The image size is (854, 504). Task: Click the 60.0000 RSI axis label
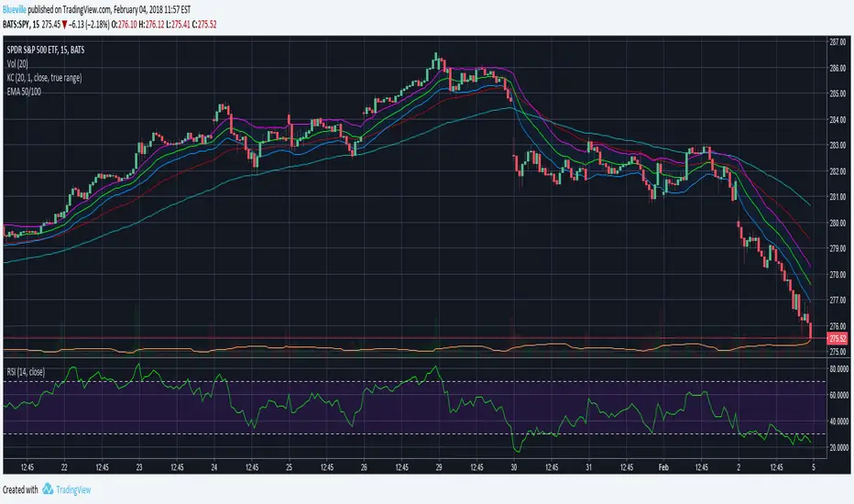click(x=838, y=395)
